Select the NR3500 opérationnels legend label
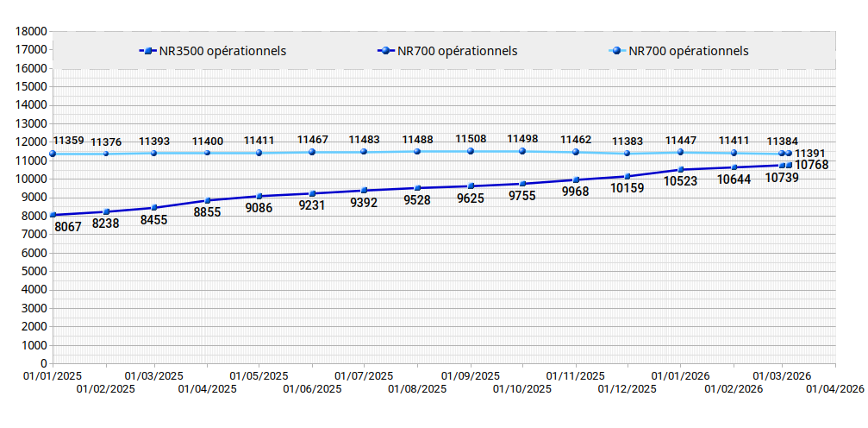 [222, 51]
